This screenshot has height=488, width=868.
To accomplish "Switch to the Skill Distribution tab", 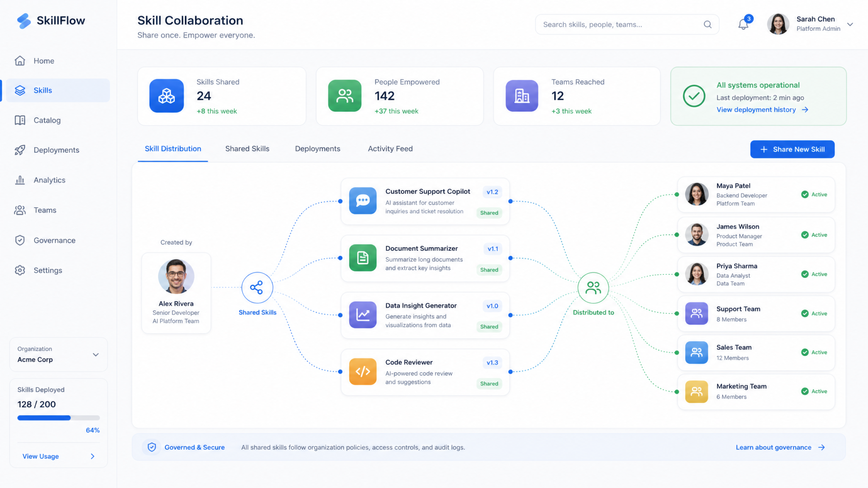I will (173, 149).
